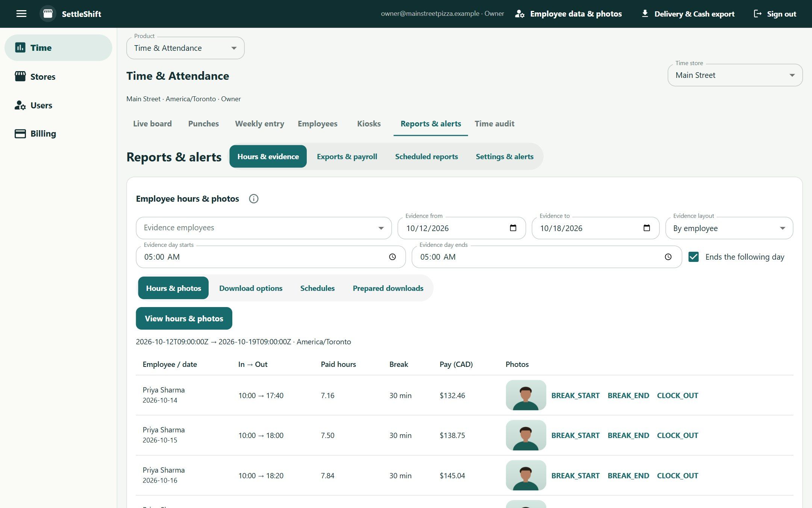Open photo thumbnail for Priya Sharma 2026-10-14

click(526, 395)
